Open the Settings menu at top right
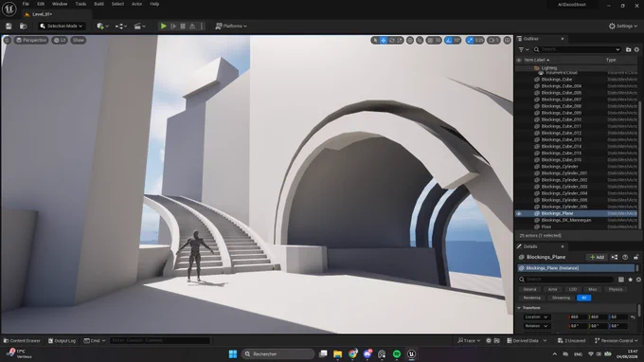The image size is (644, 362). click(623, 26)
